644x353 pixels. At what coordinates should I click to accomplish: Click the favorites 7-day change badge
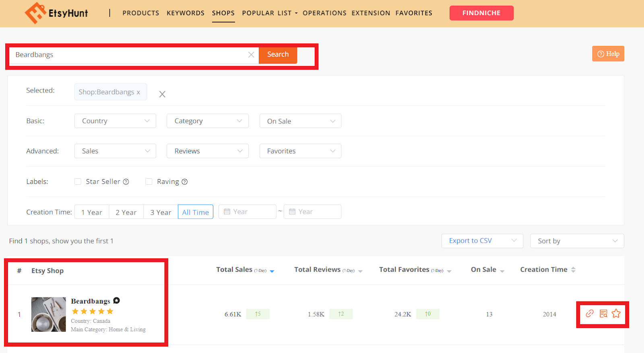tap(428, 314)
